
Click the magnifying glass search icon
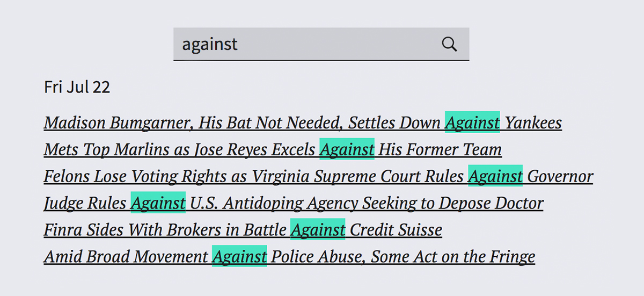click(449, 44)
